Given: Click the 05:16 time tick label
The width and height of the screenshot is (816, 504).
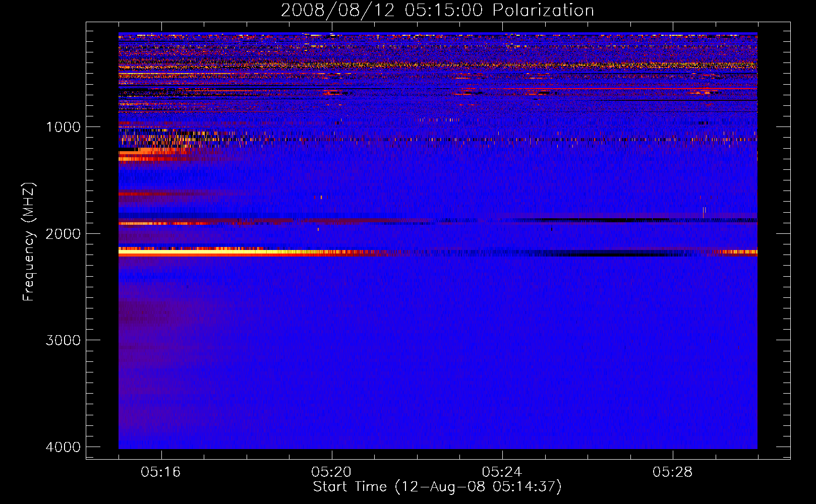Looking at the screenshot, I should pos(161,472).
